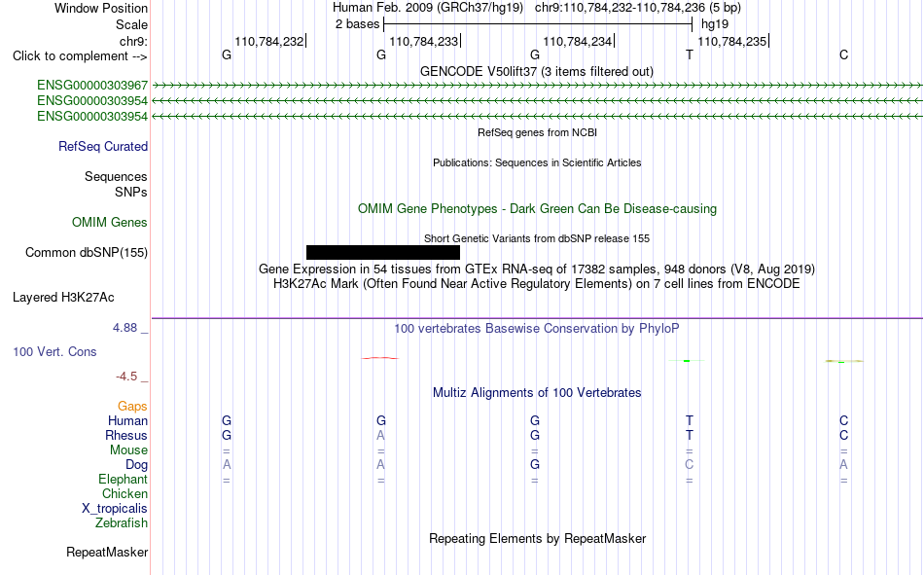
Task: Click the hg19 assembly label on the ruler
Action: [715, 24]
